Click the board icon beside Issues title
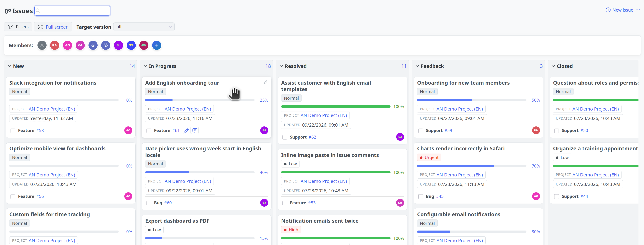The width and height of the screenshot is (644, 245). (8, 11)
